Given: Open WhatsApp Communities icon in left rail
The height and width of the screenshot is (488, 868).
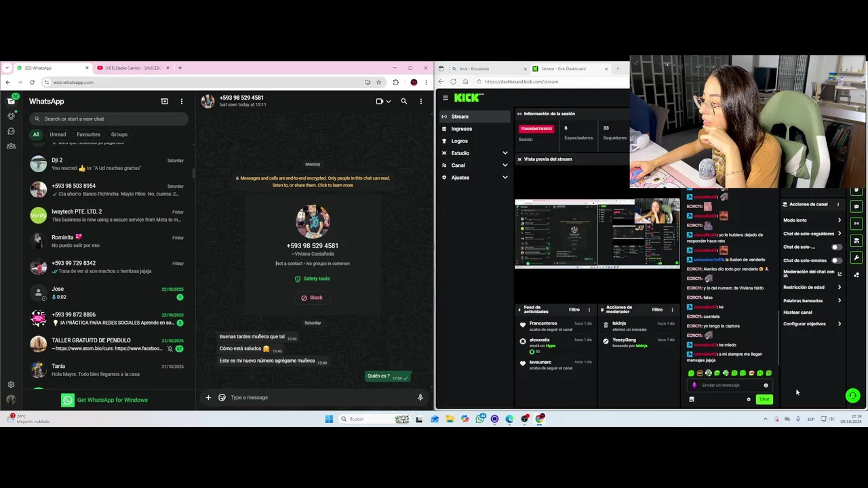Looking at the screenshot, I should pyautogui.click(x=11, y=146).
